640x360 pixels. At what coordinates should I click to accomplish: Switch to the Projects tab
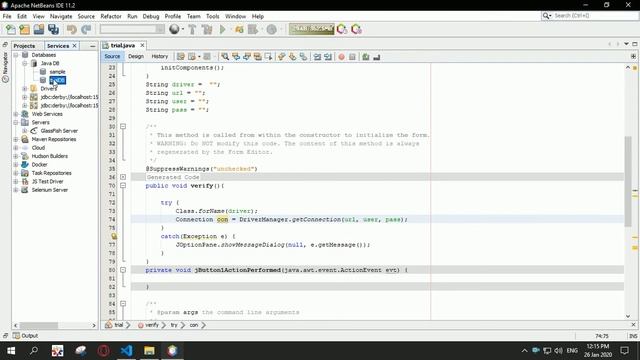24,46
